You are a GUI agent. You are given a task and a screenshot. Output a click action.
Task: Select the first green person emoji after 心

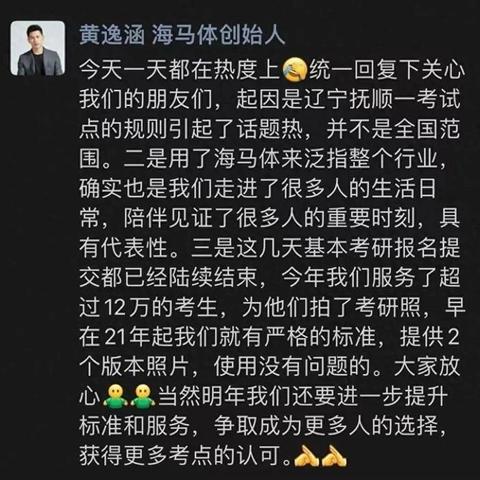[x=116, y=396]
